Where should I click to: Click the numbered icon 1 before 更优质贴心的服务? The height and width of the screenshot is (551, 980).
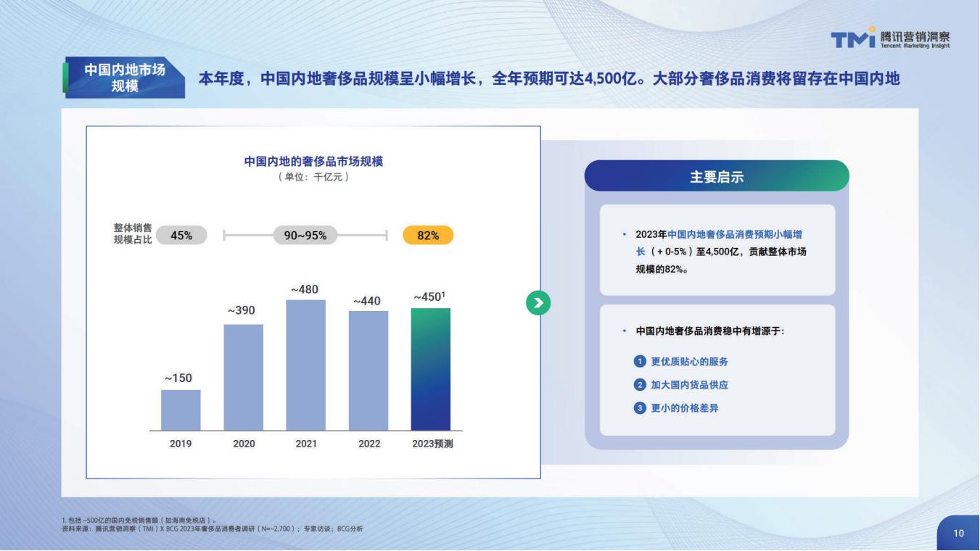click(640, 362)
